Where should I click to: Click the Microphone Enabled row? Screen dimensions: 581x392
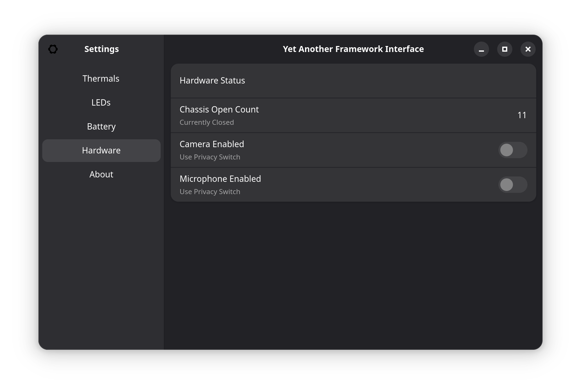tap(315, 185)
